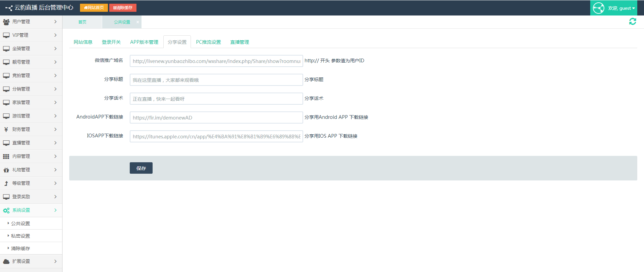644x272 pixels.
Task: Click the 扩展设置 cloud icon
Action: pos(6,262)
